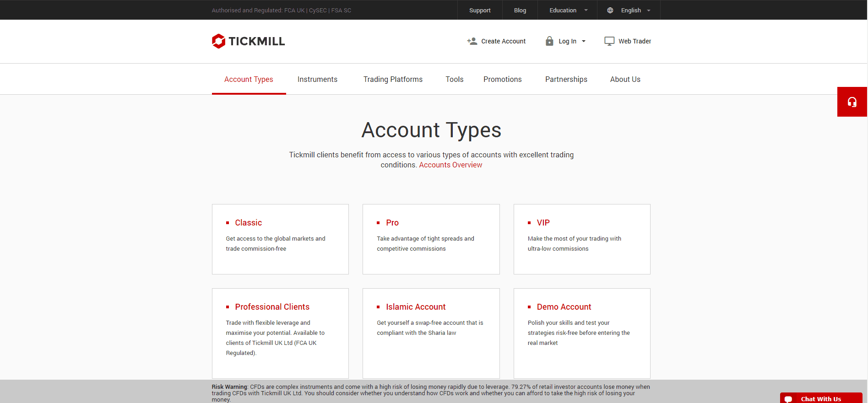Click the Risk Warning text
Viewport: 868px width, 403px height.
tap(431, 393)
